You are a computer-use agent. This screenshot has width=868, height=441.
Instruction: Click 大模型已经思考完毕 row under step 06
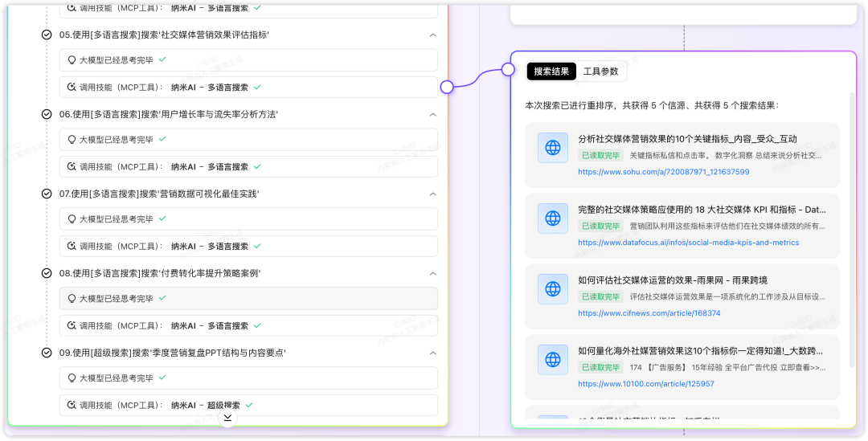coord(248,140)
